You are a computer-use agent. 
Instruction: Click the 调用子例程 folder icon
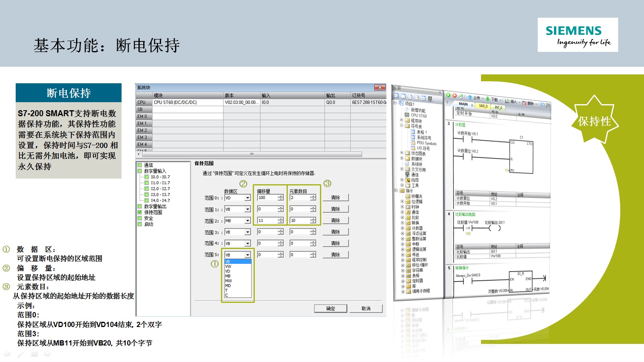pyautogui.click(x=408, y=291)
